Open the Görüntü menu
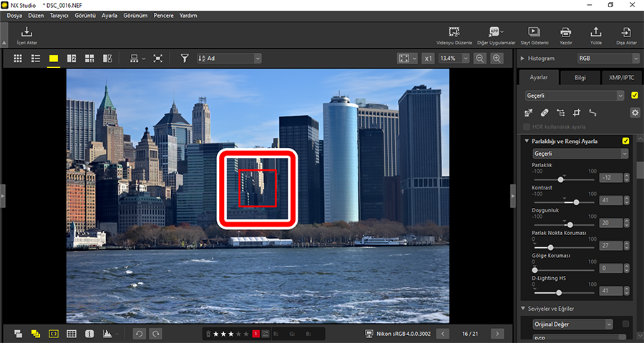The image size is (644, 343). (x=85, y=15)
